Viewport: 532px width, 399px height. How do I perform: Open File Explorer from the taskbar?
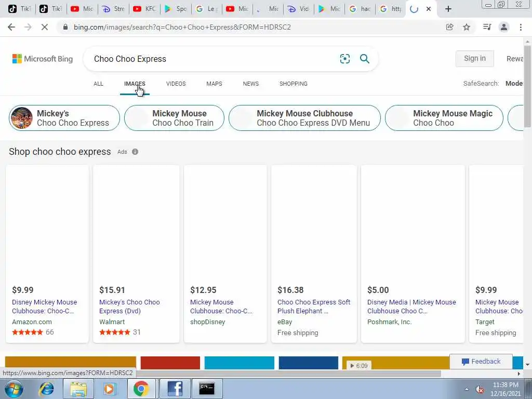78,389
